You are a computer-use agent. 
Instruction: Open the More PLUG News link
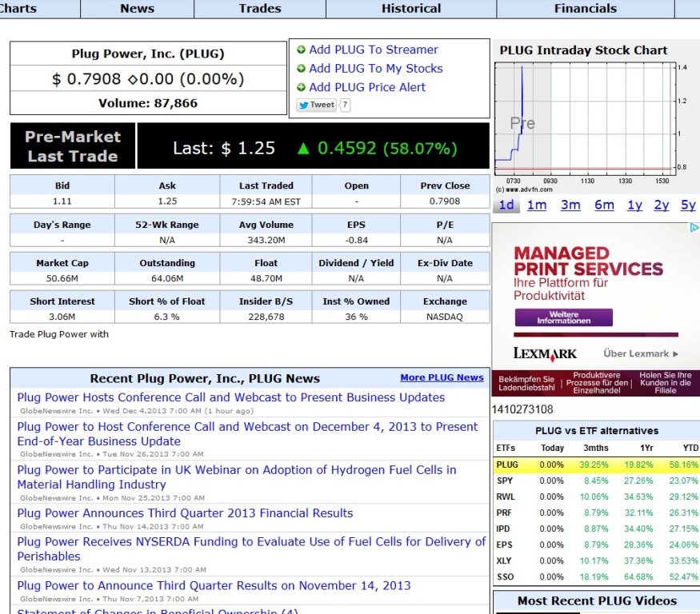pos(442,377)
